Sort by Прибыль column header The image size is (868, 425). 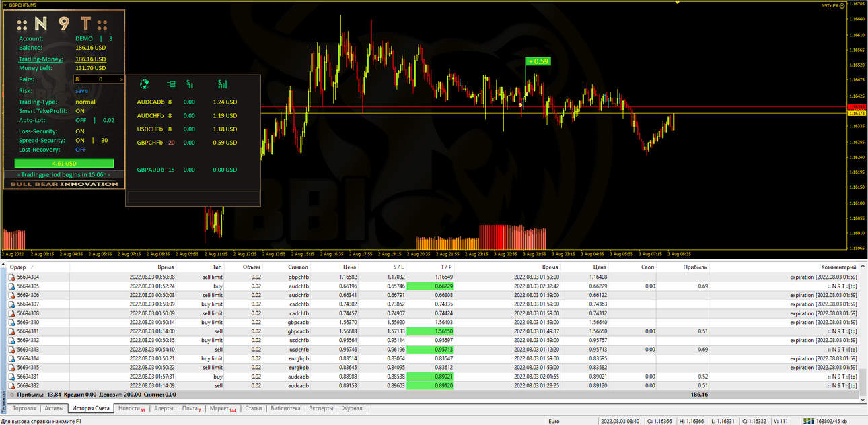tap(695, 267)
